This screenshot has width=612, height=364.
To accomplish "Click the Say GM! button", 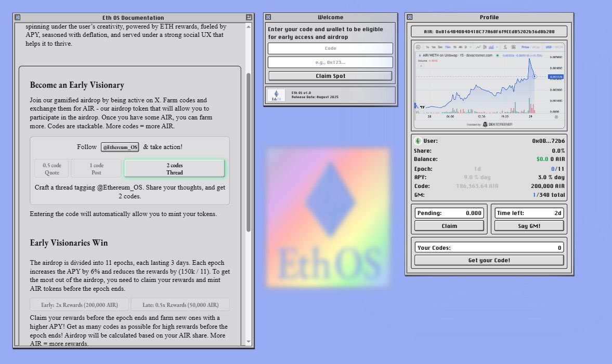I will pos(529,226).
